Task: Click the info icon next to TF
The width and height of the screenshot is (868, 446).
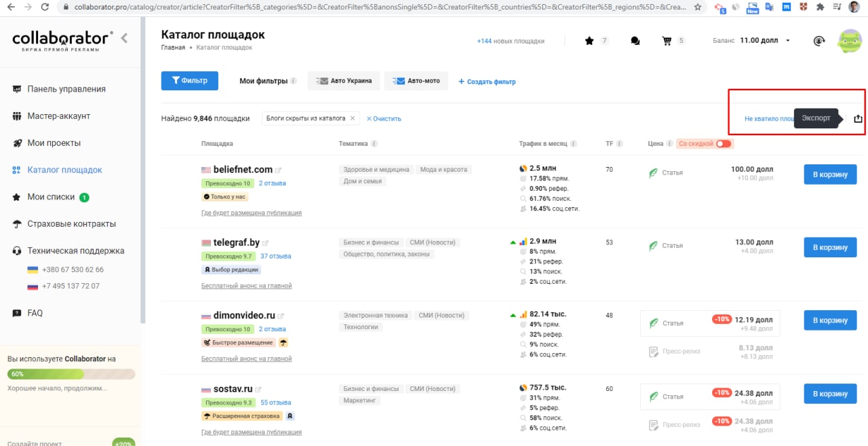Action: 620,144
